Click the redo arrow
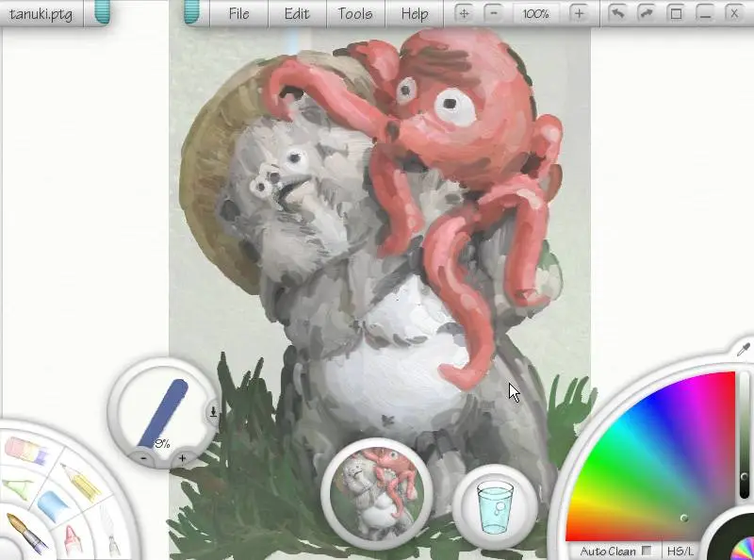Image resolution: width=754 pixels, height=560 pixels. coord(647,13)
